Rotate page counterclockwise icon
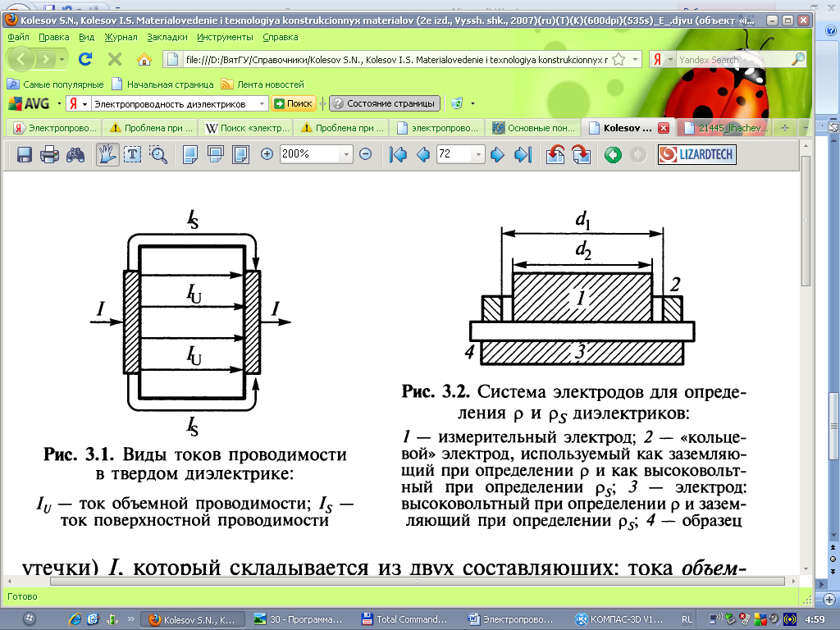Image resolution: width=840 pixels, height=630 pixels. point(555,155)
